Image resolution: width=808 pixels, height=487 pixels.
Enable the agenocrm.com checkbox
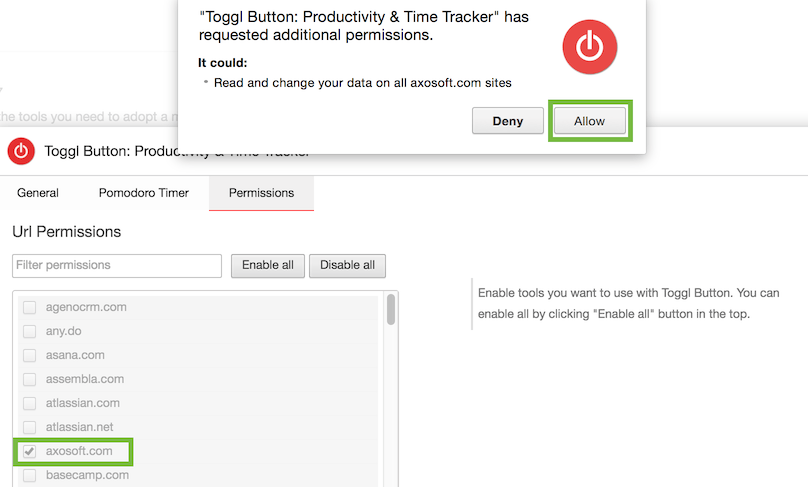click(x=29, y=307)
